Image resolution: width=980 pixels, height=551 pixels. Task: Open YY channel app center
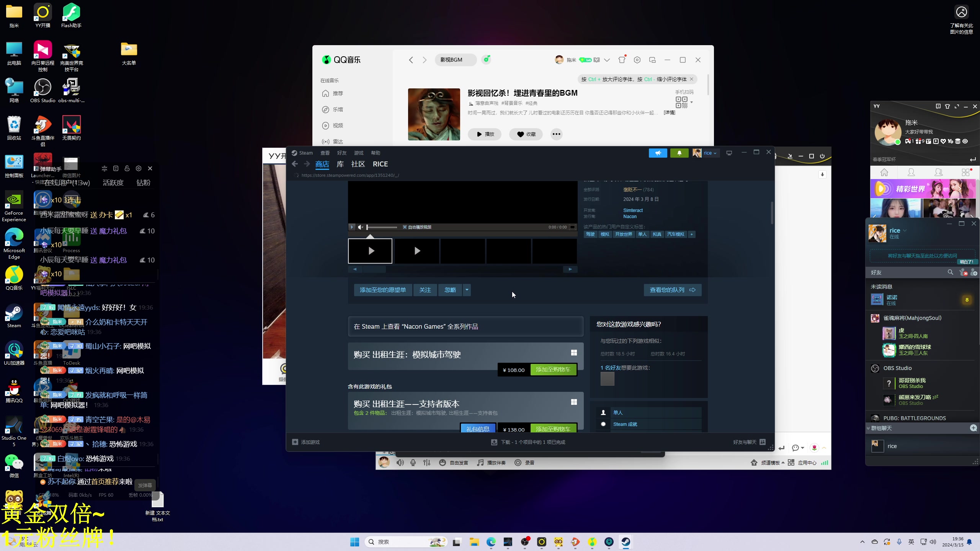pyautogui.click(x=802, y=463)
